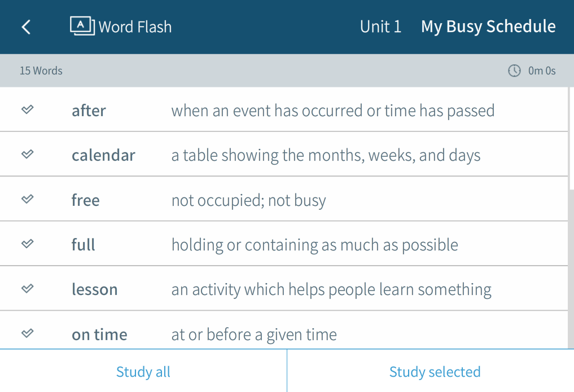Click the Unit 1 label in header
Image resolution: width=574 pixels, height=392 pixels.
click(380, 27)
